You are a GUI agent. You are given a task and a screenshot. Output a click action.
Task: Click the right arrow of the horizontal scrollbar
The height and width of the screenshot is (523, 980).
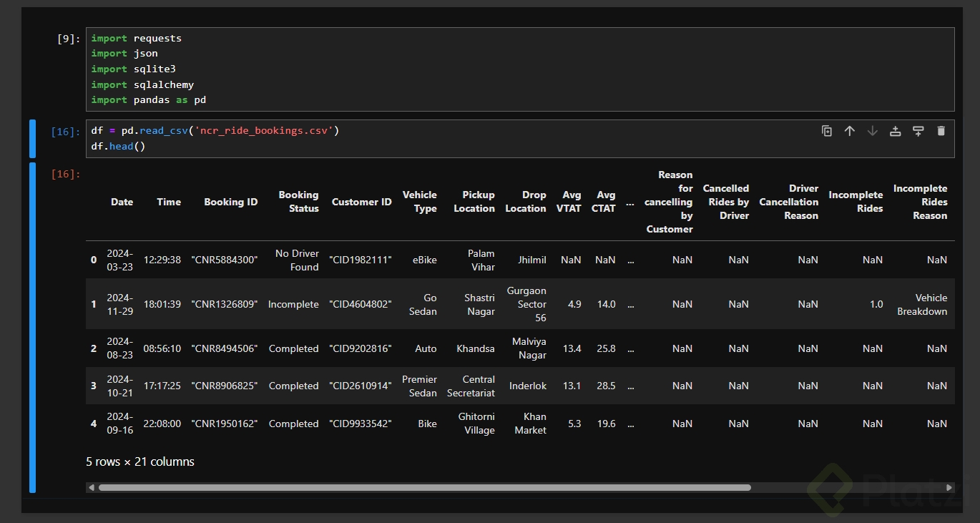pyautogui.click(x=949, y=488)
